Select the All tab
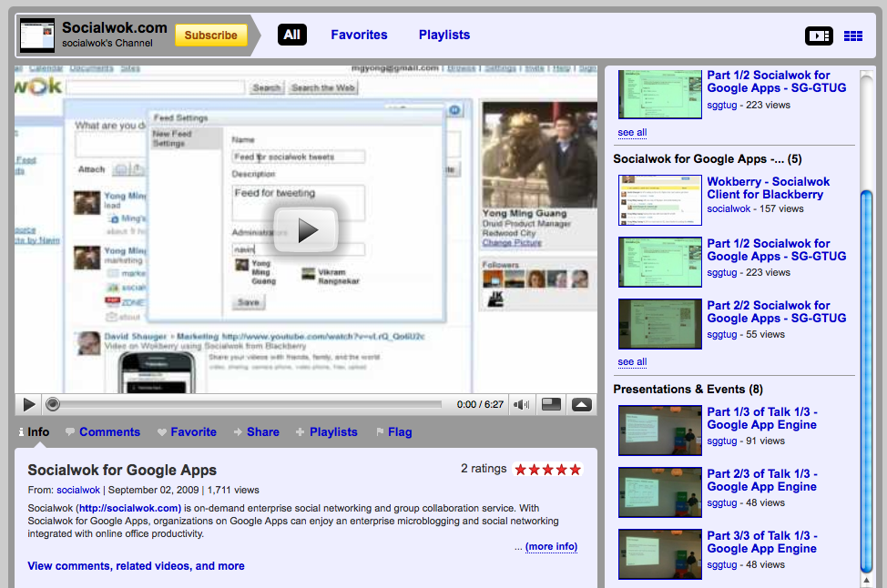 tap(292, 35)
